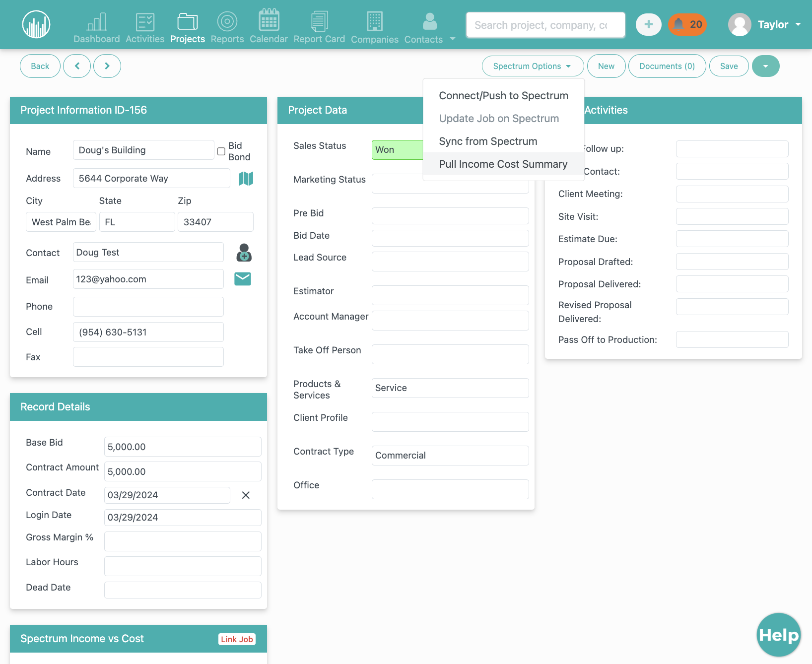Image resolution: width=812 pixels, height=664 pixels.
Task: Click the email envelope icon
Action: click(x=243, y=279)
